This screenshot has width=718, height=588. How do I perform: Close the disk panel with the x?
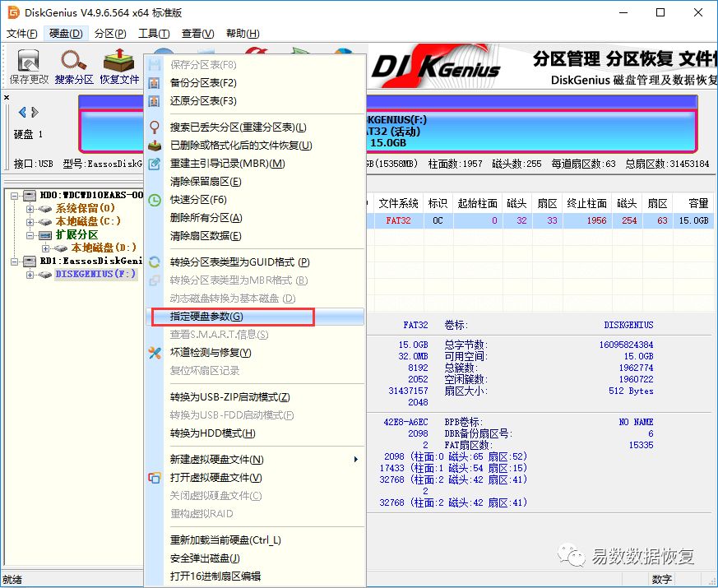pos(7,98)
